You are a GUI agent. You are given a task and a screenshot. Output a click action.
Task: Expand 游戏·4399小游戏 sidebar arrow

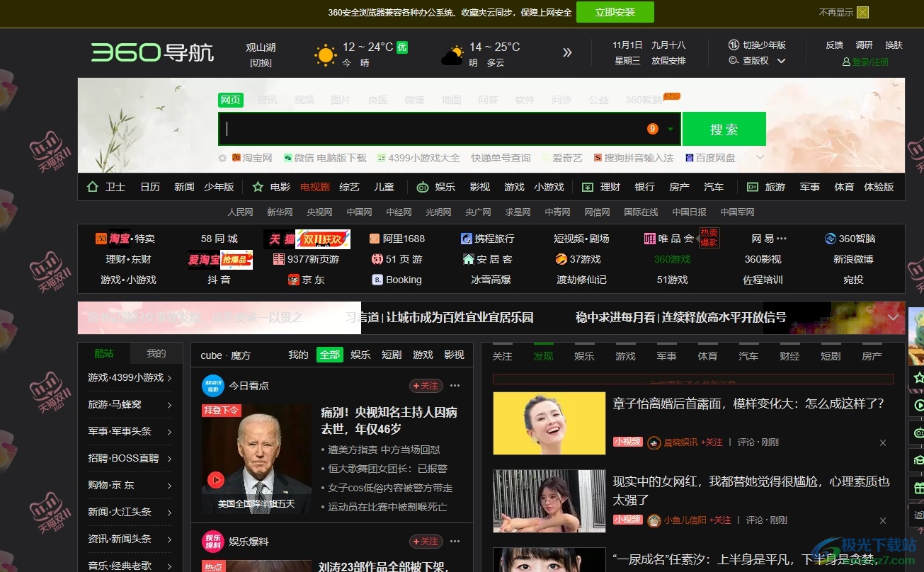tap(170, 378)
